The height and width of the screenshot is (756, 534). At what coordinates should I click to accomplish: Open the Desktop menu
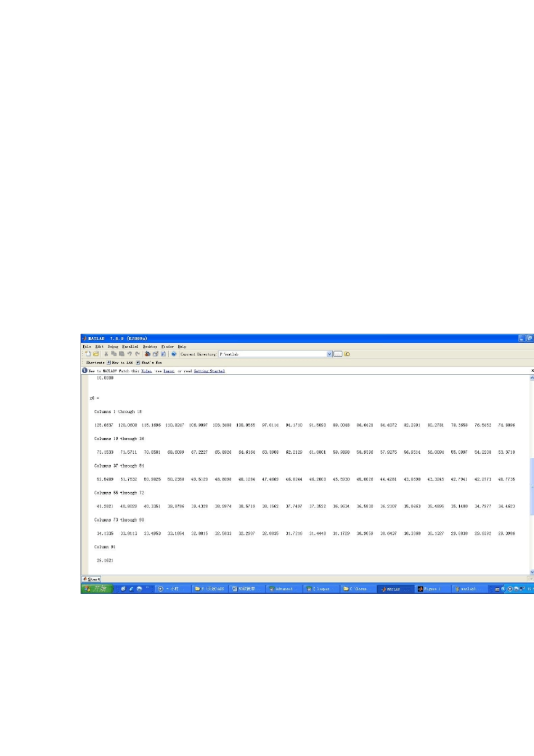tap(150, 346)
